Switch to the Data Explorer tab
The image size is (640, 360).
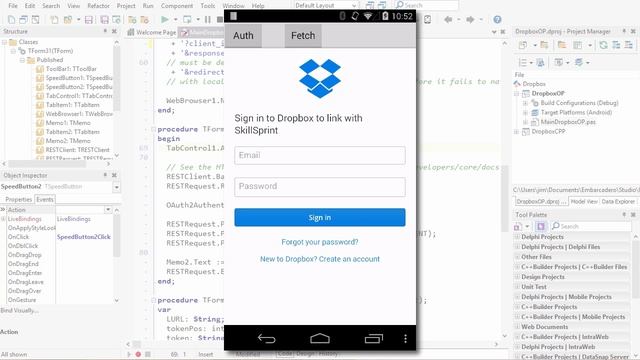click(618, 201)
